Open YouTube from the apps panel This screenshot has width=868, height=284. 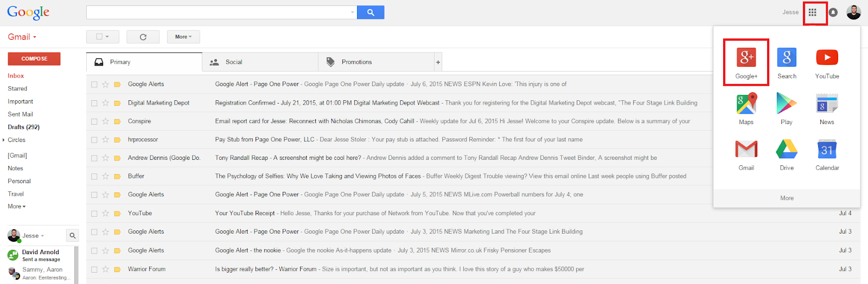coord(827,63)
